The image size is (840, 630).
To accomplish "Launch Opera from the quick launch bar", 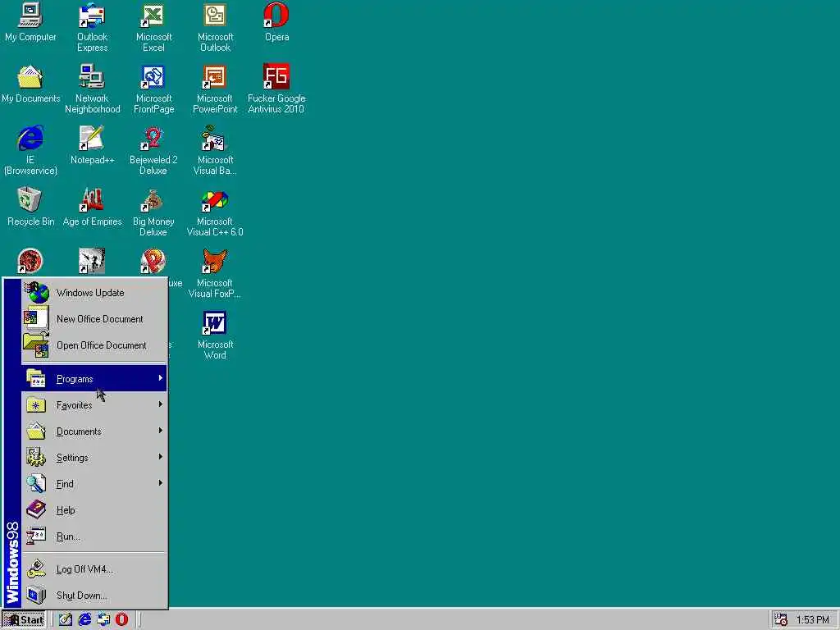I will (x=121, y=619).
